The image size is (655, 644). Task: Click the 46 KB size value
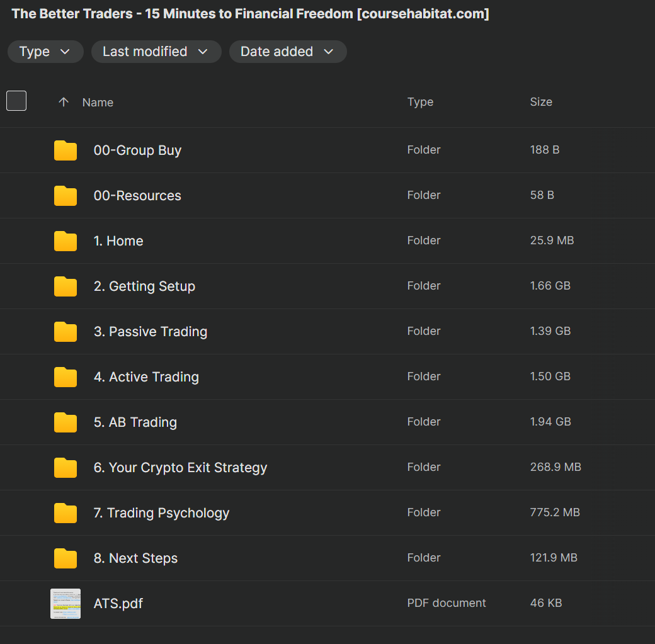pyautogui.click(x=546, y=602)
